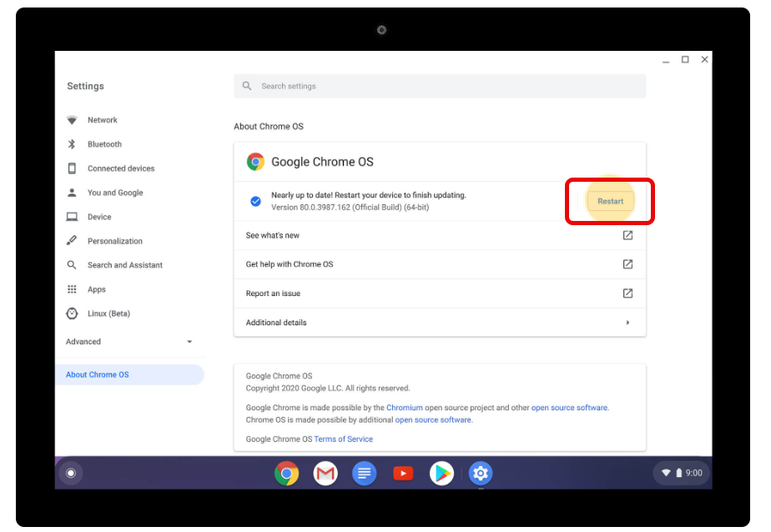This screenshot has width=771, height=532.
Task: Open the Bluetooth settings section
Action: 103,143
